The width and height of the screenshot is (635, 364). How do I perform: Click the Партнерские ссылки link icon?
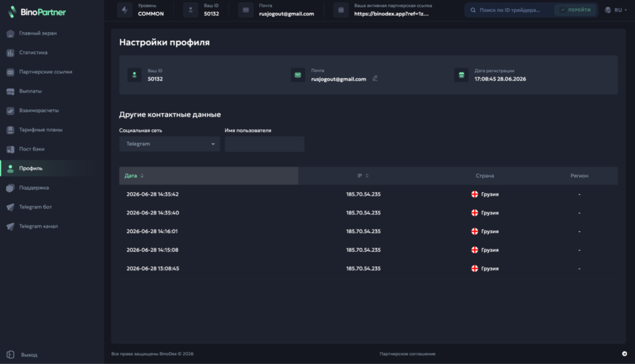tap(11, 72)
